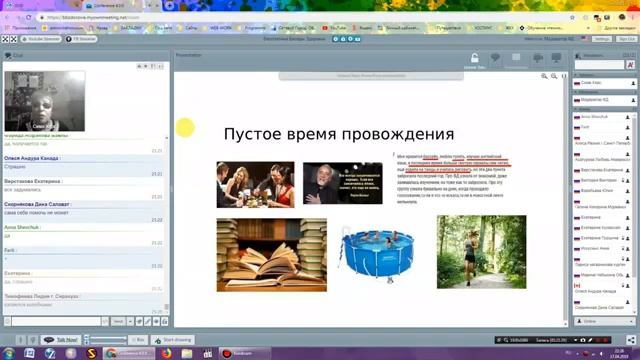Viewport: 640px width, 360px height.
Task: Open the Windows Start menu
Action: click(8, 353)
